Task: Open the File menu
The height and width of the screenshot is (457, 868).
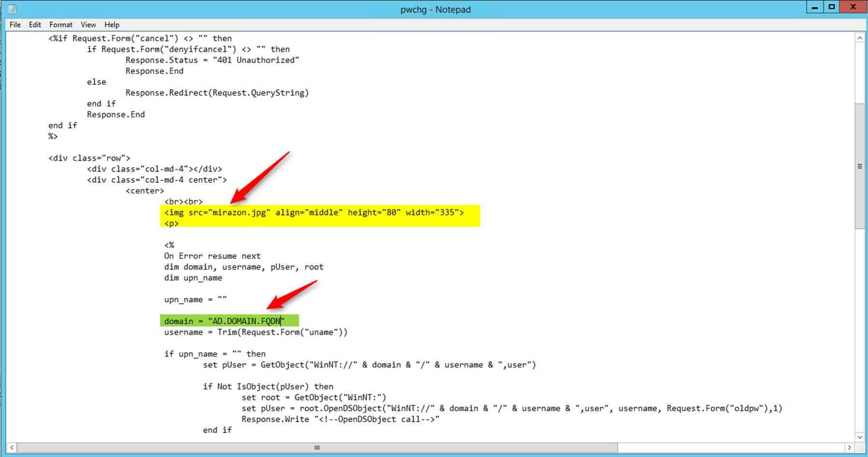Action: (15, 25)
